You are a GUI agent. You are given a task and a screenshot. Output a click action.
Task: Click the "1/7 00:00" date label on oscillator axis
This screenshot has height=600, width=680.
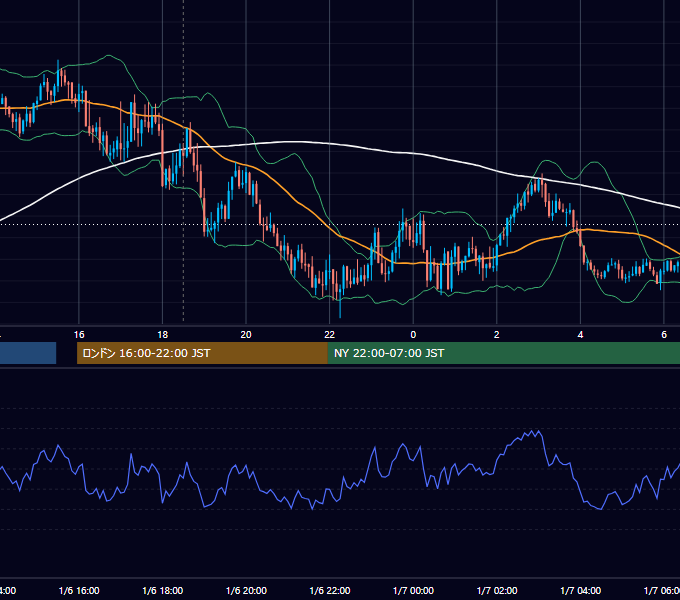click(x=413, y=590)
